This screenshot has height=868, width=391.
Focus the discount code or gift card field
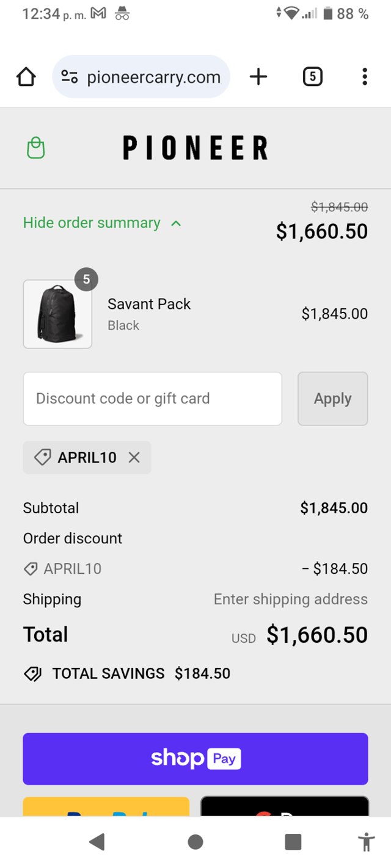click(152, 399)
